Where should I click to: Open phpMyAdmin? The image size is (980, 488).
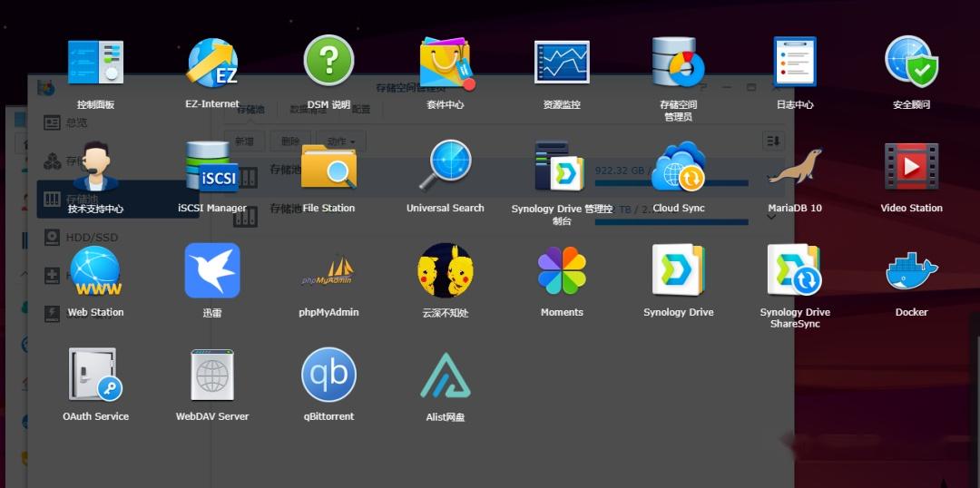pos(328,272)
